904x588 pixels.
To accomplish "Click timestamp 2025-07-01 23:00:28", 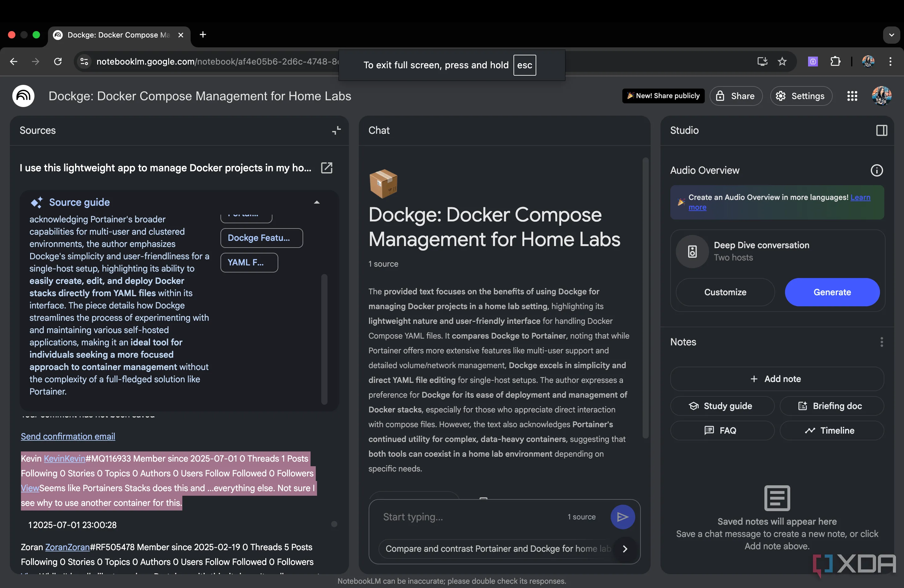I will (x=74, y=525).
